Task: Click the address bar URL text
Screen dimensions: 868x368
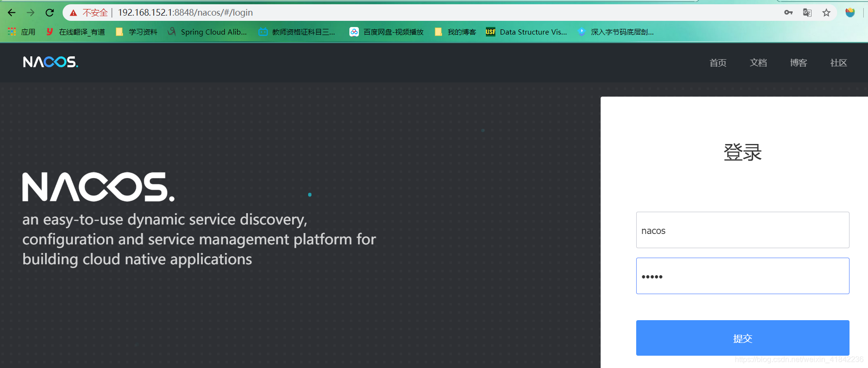Action: pos(185,13)
